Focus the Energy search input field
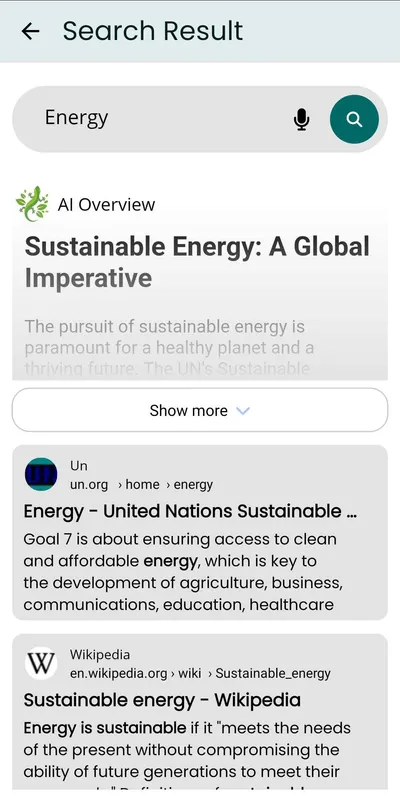 163,119
